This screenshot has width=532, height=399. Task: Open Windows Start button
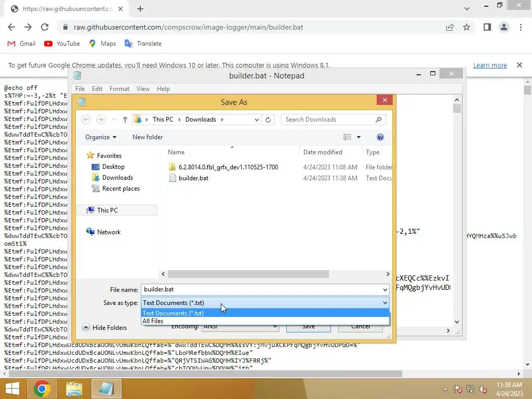(12, 389)
